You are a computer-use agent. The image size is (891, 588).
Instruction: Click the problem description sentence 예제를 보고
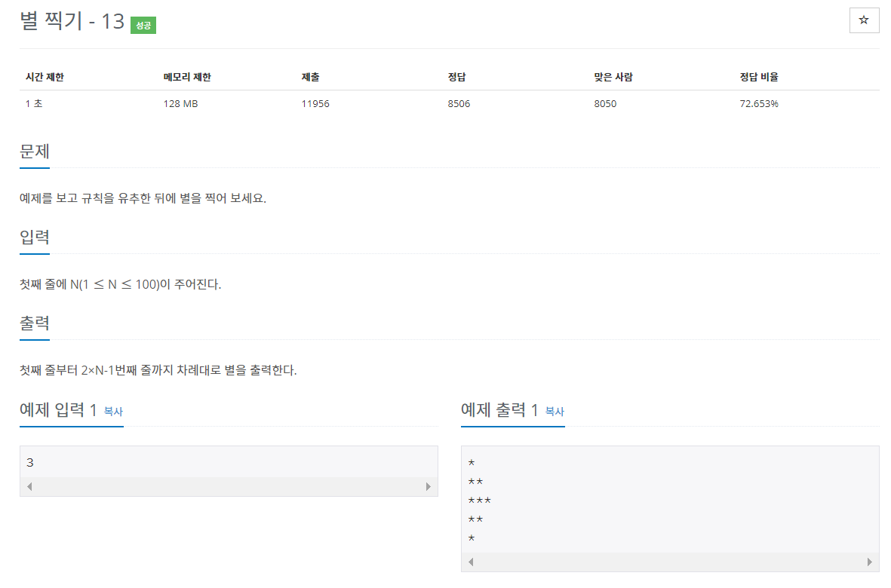click(143, 198)
